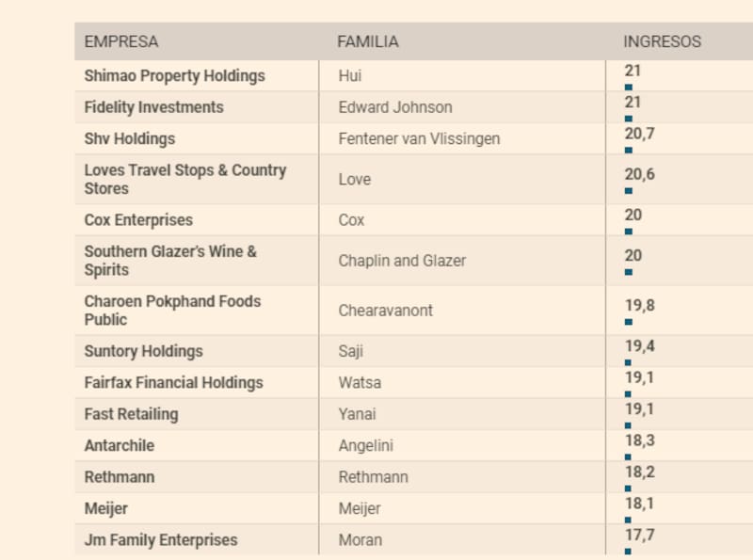Click the Jm Family Enterprises row
This screenshot has width=753, height=560.
[x=161, y=540]
